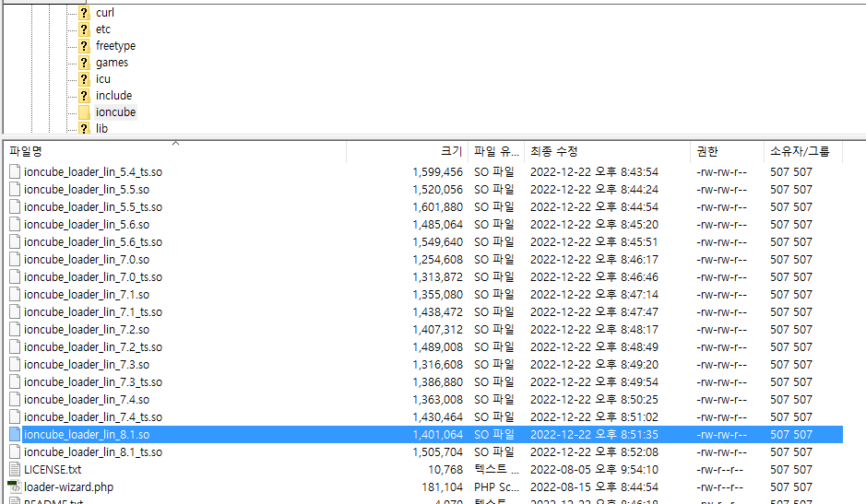866x504 pixels.
Task: Click size value 1,599,456
Action: pyautogui.click(x=437, y=172)
